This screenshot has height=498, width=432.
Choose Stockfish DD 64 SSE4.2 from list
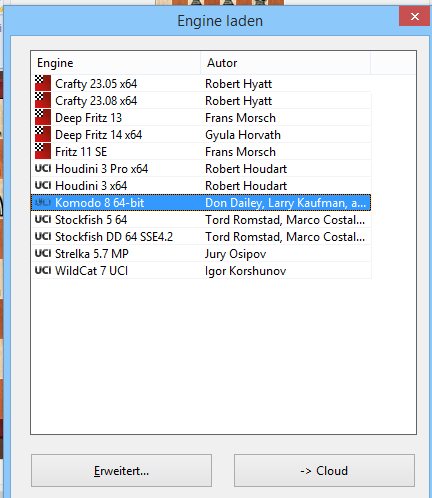(x=201, y=237)
